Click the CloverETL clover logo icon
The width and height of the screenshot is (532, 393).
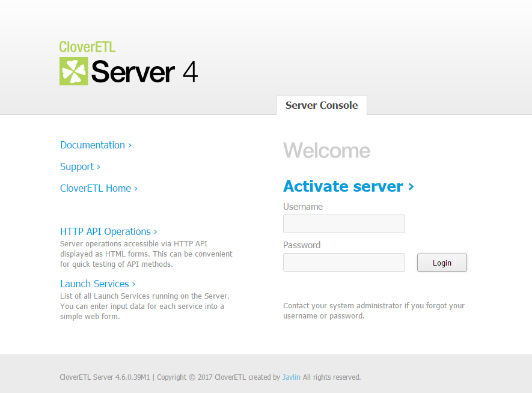(x=73, y=71)
